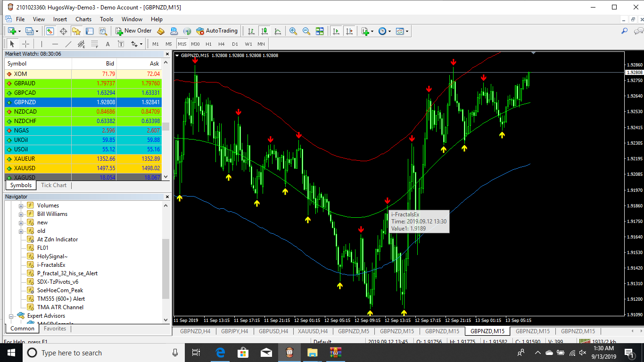Viewport: 644px width, 362px height.
Task: Collapse the Expert Advisors tree node
Action: [x=12, y=316]
